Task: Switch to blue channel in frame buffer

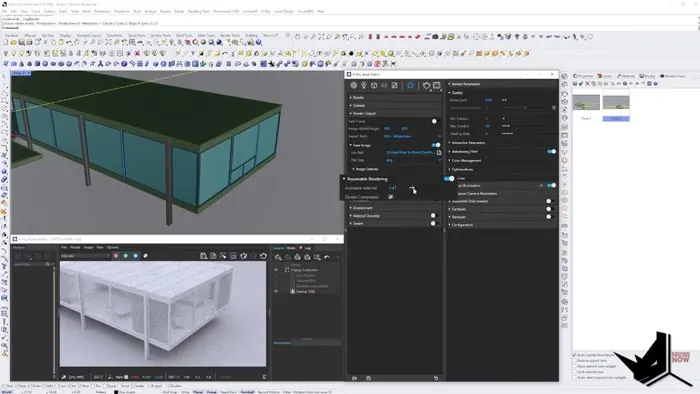Action: [x=135, y=256]
